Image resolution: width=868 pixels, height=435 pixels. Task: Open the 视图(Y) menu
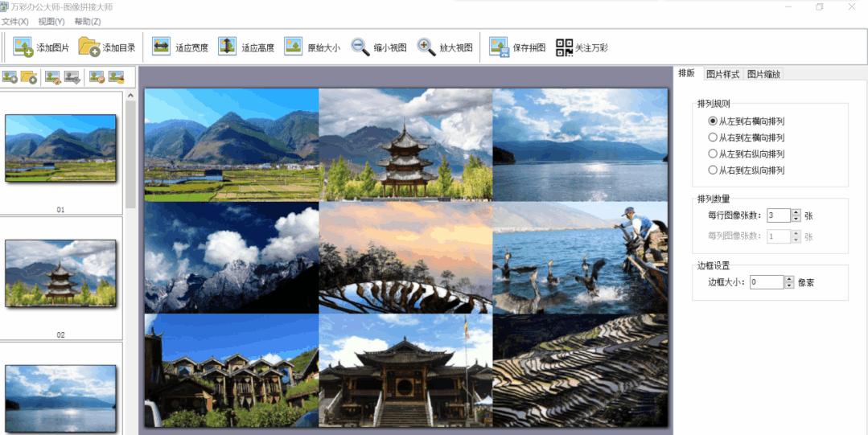pos(51,22)
